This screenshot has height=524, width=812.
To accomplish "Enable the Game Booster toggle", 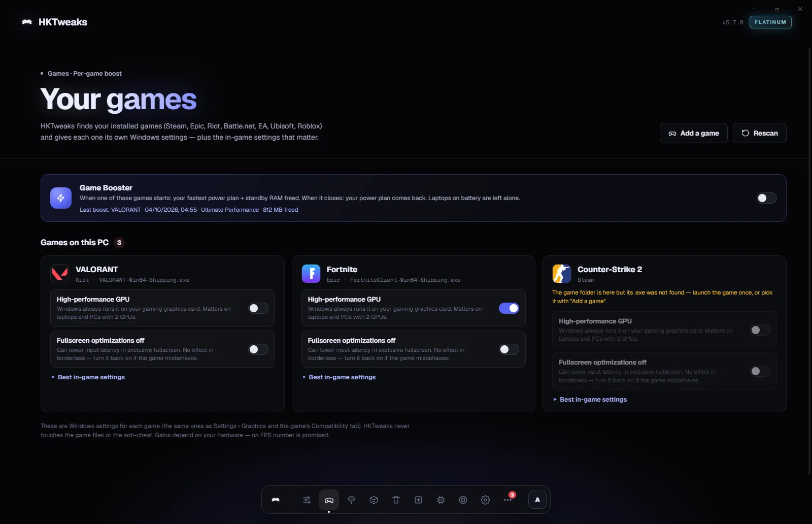I will tap(766, 198).
